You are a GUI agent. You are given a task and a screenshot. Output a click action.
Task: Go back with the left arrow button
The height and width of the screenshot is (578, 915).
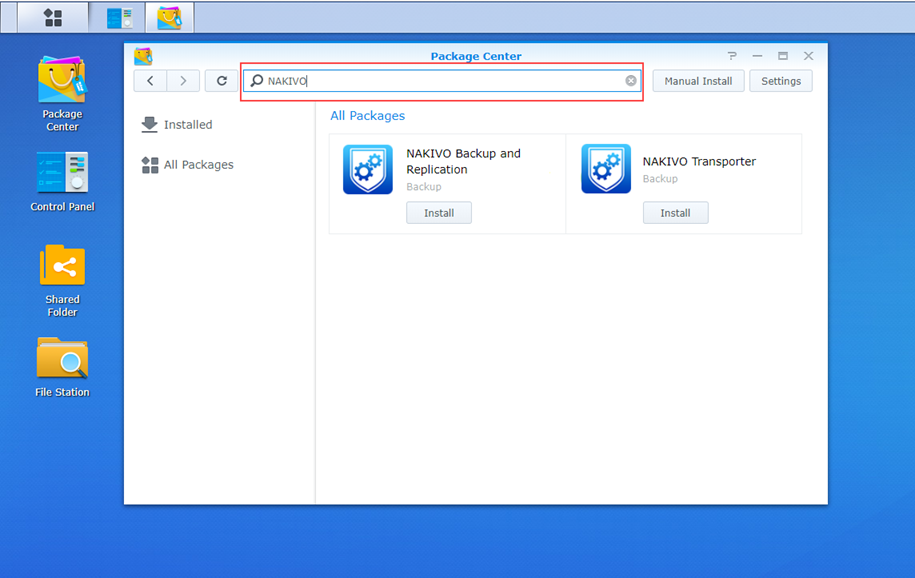point(150,81)
